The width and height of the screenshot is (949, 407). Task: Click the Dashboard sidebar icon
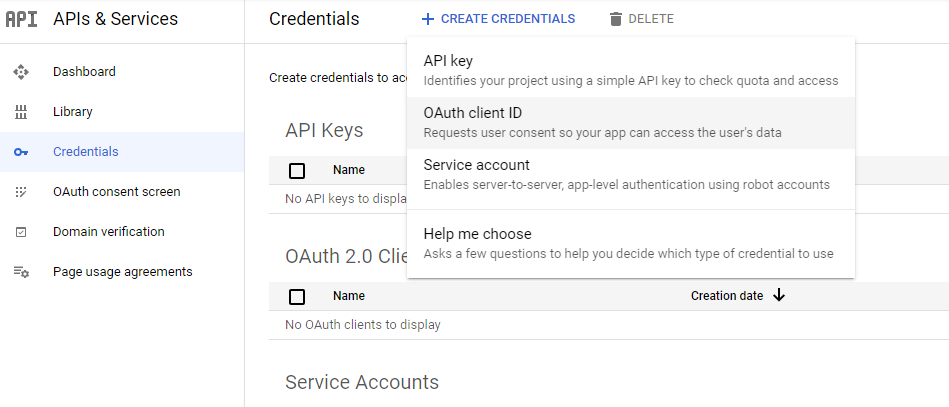click(x=21, y=72)
